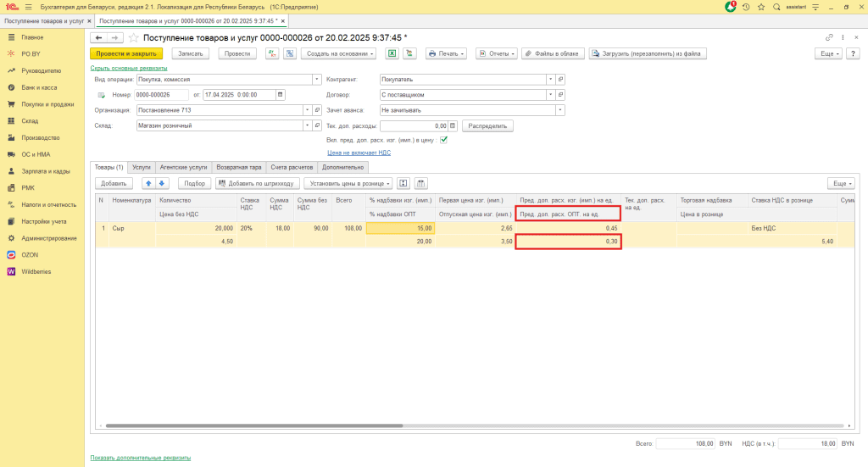
Task: Get link to document chain icon
Action: click(x=829, y=37)
